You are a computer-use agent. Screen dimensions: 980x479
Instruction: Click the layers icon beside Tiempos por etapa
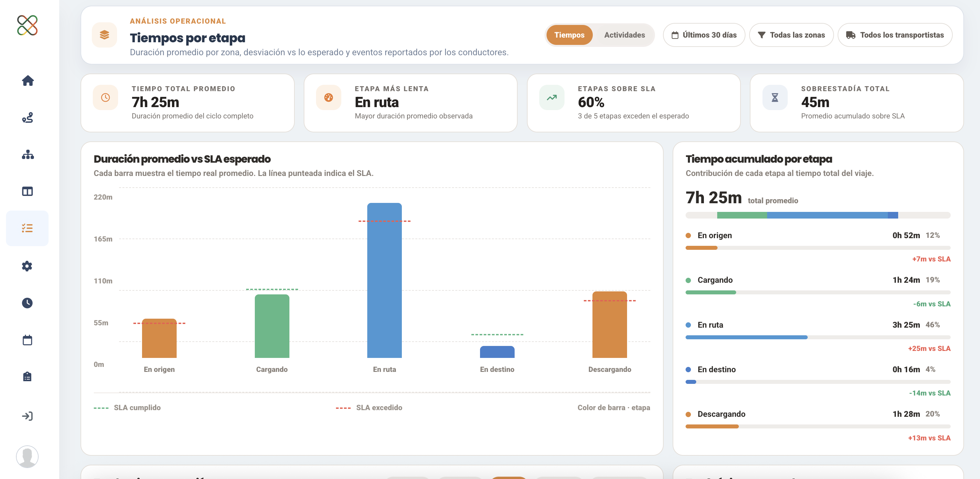point(104,35)
